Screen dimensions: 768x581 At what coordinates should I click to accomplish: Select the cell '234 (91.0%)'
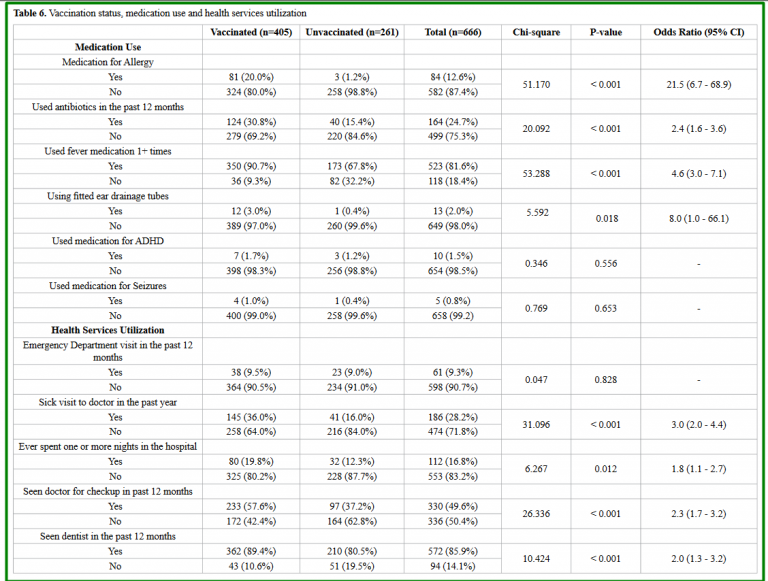click(352, 387)
